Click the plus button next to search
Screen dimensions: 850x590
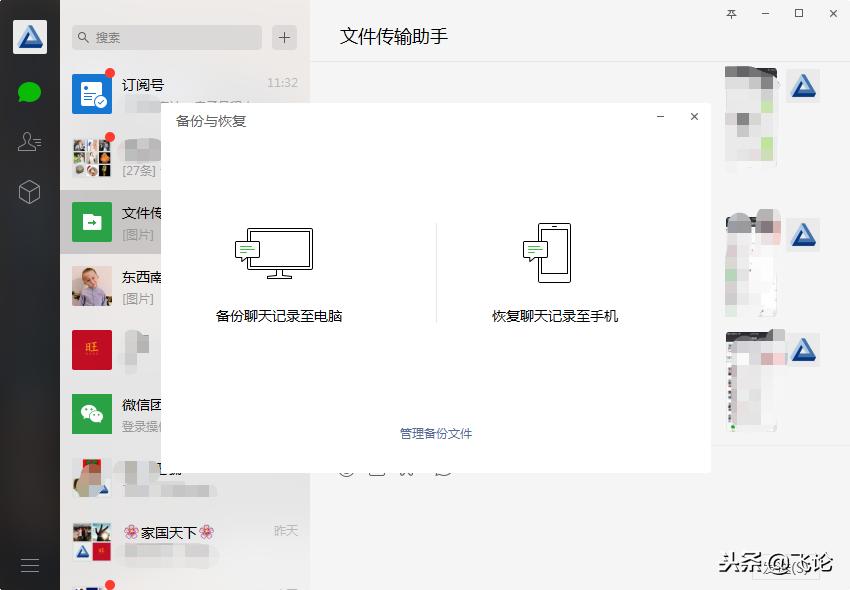(284, 37)
